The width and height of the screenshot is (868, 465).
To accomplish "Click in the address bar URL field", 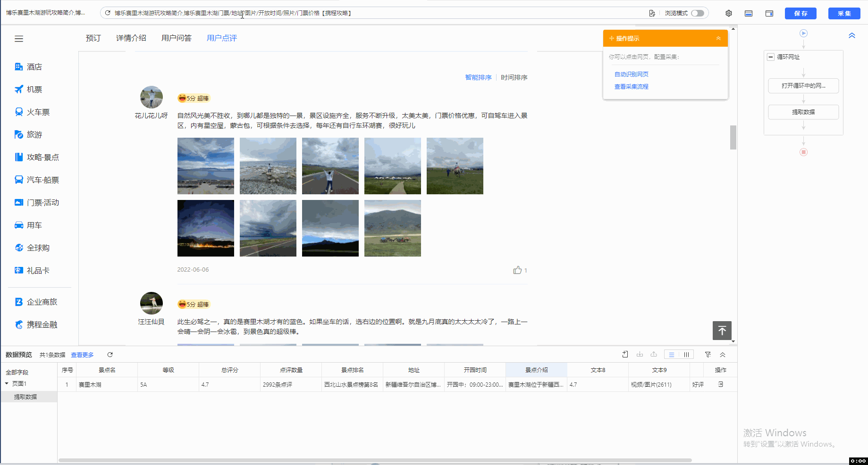I will coord(373,13).
